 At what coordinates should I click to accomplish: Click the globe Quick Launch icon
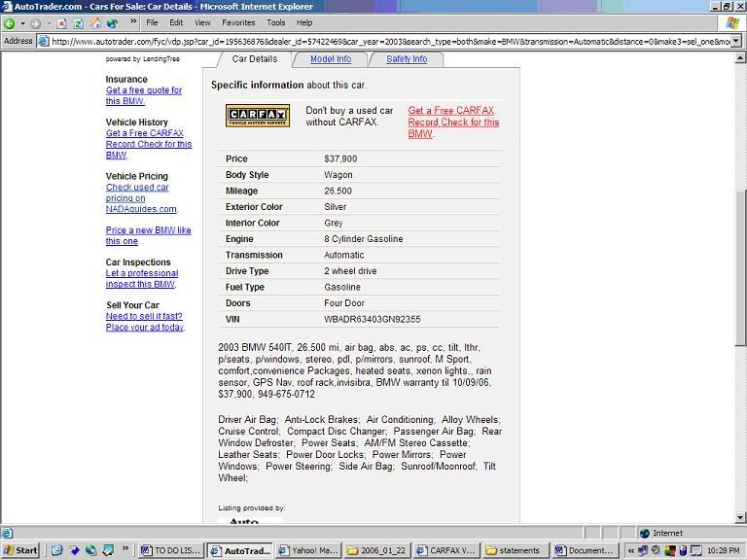coord(91,550)
